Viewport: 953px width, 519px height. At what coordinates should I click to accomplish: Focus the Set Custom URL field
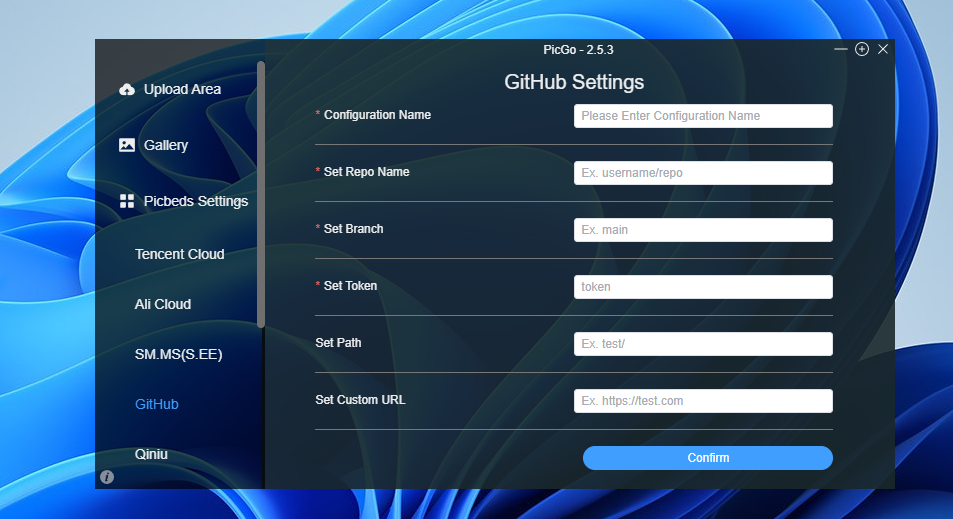(703, 401)
